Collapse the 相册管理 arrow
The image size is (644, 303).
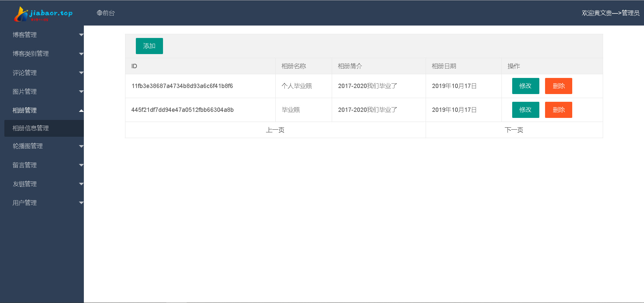pyautogui.click(x=81, y=111)
